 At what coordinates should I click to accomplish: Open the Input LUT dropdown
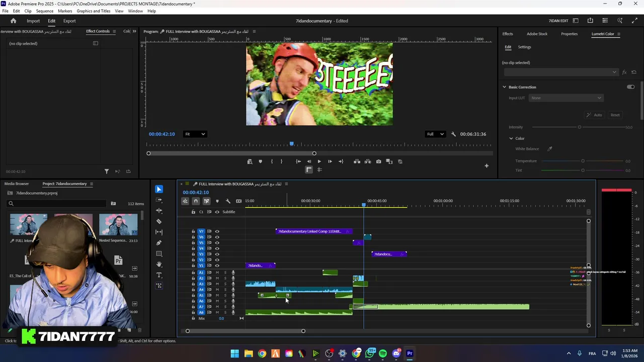[x=566, y=98]
